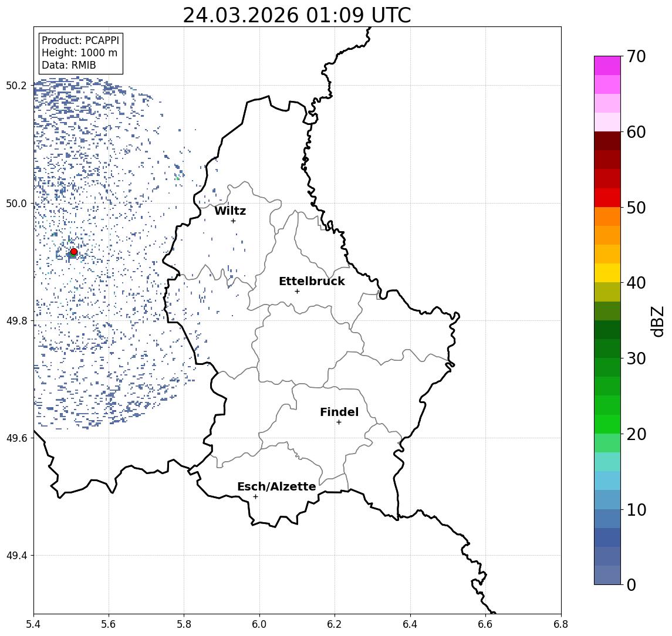This screenshot has width=672, height=636.
Task: Click the latitude tick label 49.6
Action: pos(16,438)
